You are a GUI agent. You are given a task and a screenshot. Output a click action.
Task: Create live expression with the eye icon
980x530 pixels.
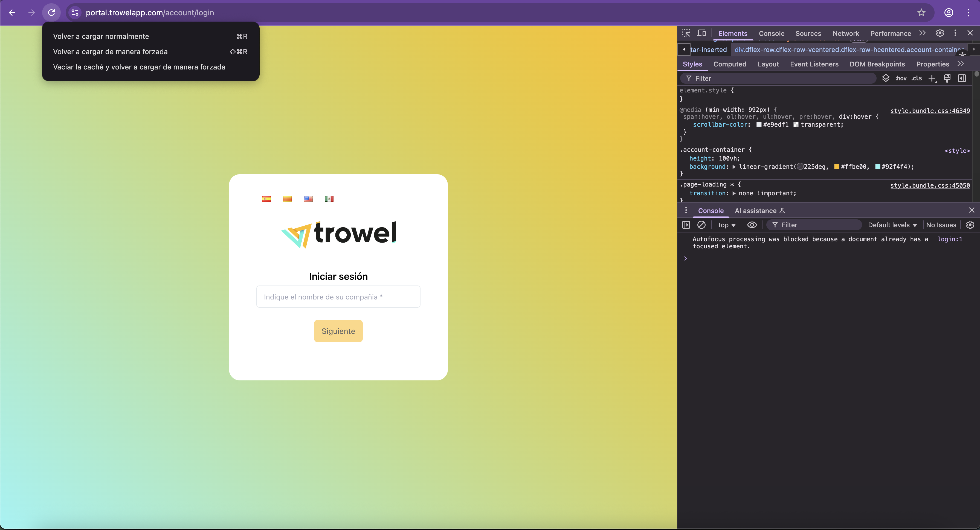752,225
